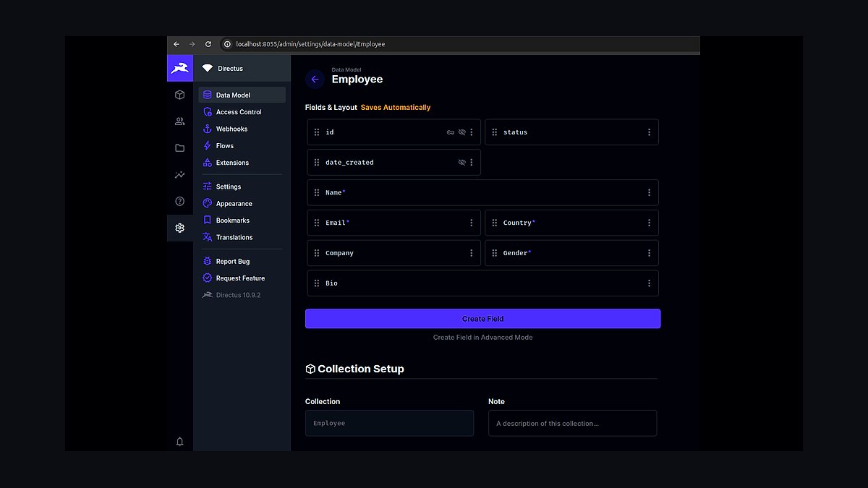Image resolution: width=868 pixels, height=488 pixels.
Task: Grab the drag handle of the Email field
Action: 317,223
